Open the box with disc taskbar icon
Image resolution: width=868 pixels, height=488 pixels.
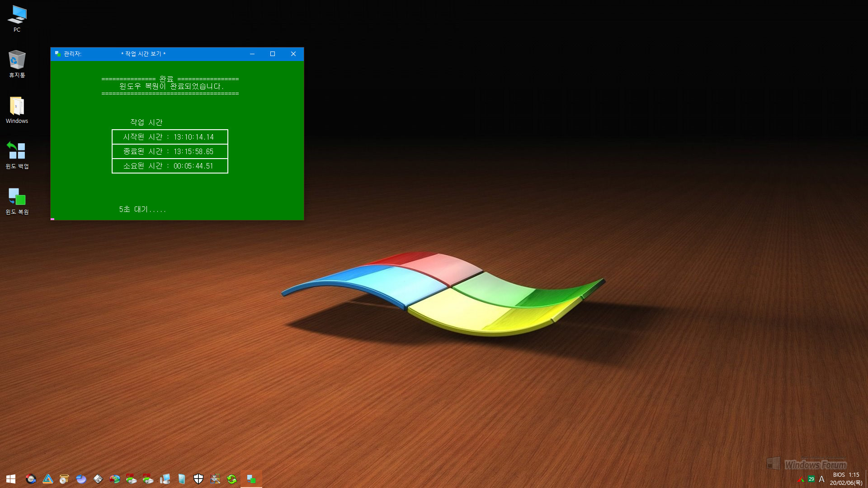pos(64,479)
